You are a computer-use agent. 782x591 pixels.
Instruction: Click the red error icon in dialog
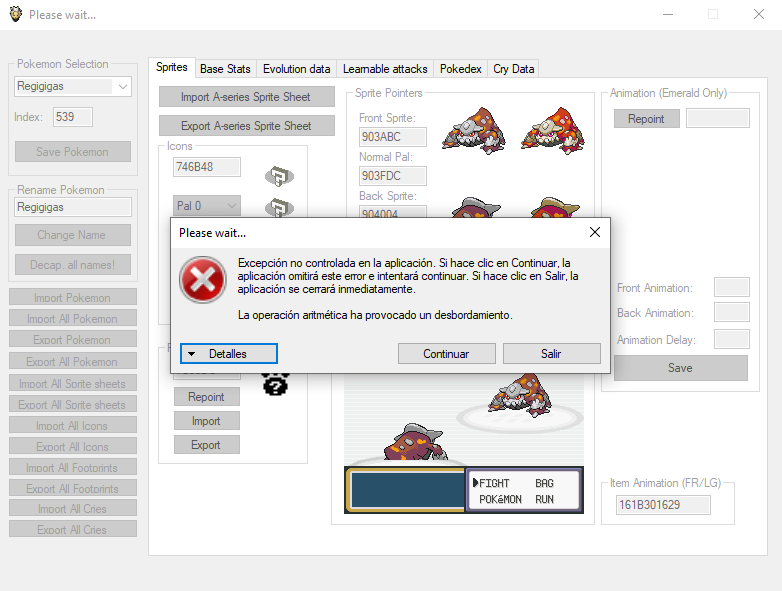pyautogui.click(x=203, y=279)
